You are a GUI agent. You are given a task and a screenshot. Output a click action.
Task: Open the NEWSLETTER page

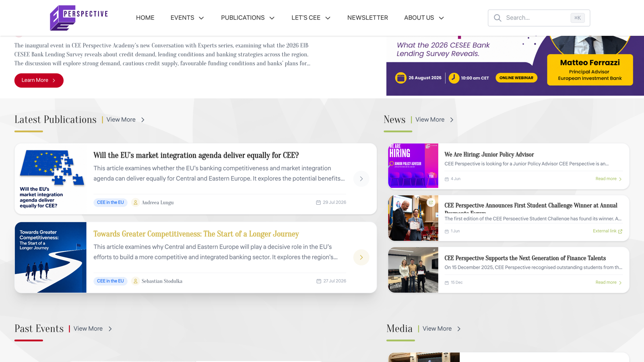[367, 18]
